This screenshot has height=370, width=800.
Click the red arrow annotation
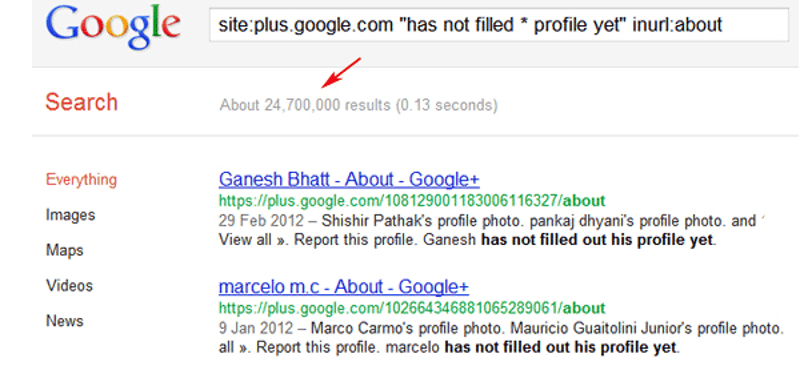coord(343,72)
